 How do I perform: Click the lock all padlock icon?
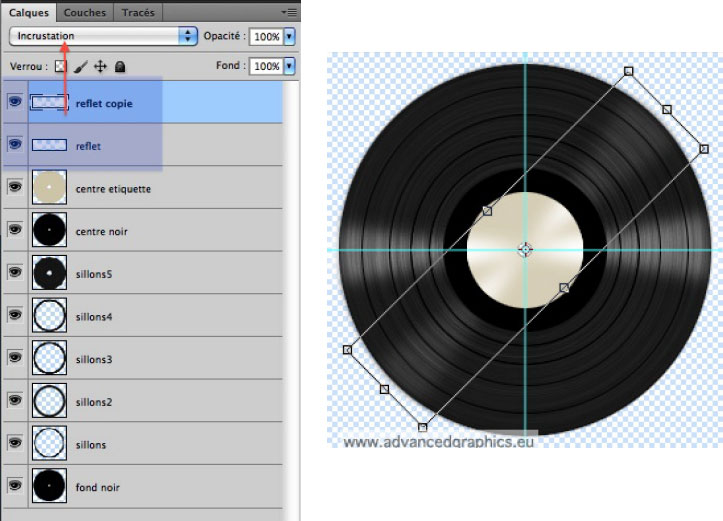pos(120,67)
